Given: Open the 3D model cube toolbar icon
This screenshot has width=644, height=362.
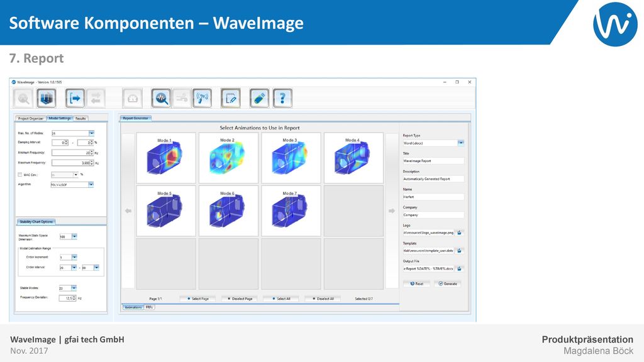Looking at the screenshot, I should [46, 99].
